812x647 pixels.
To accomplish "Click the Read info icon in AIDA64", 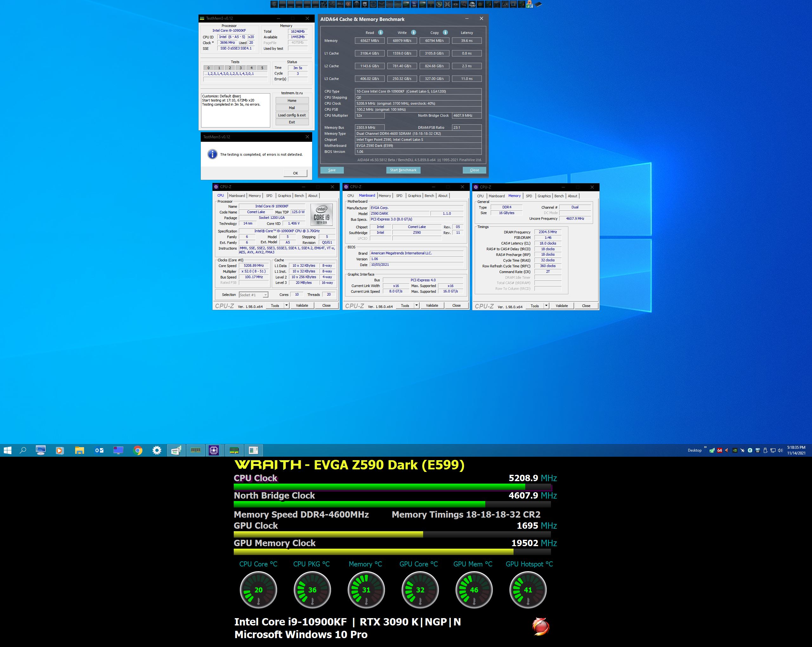I will click(x=380, y=32).
